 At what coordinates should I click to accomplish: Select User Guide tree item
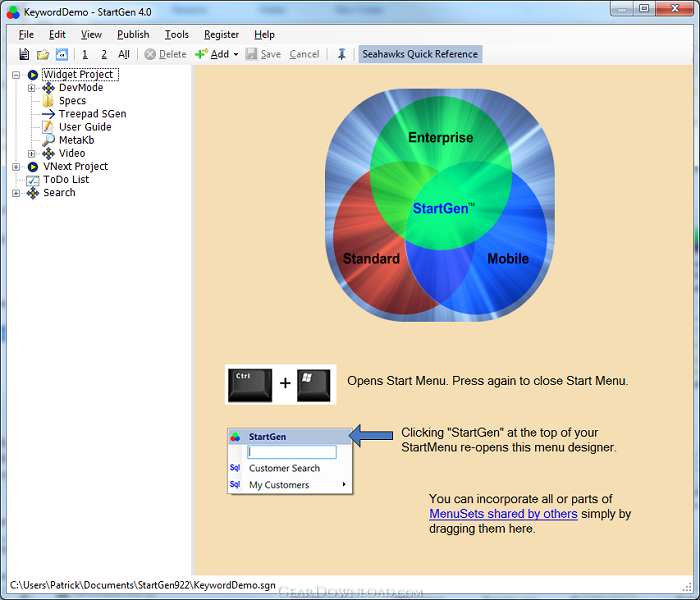point(85,127)
